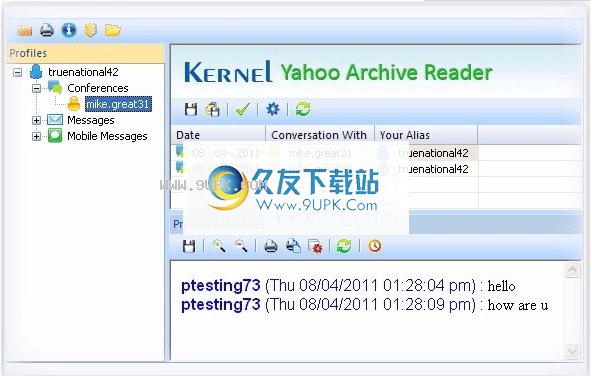The height and width of the screenshot is (376, 592).
Task: Click the preview scrollbar up arrow
Action: (572, 270)
